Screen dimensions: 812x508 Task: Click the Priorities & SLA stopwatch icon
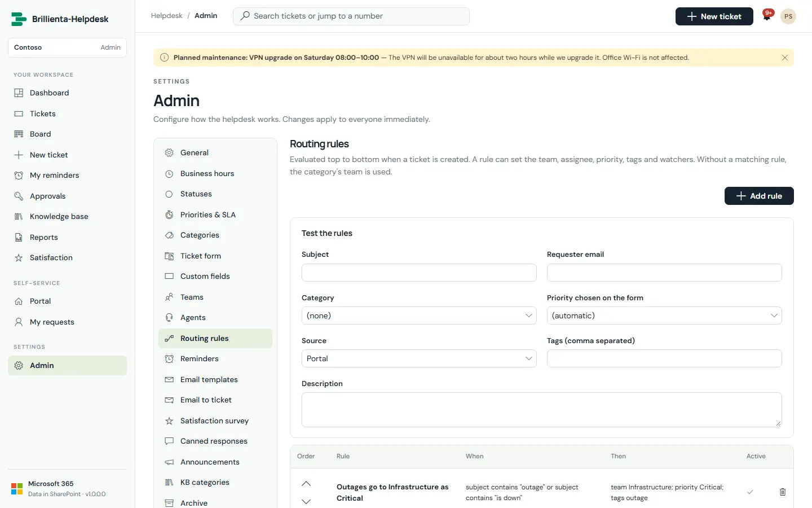169,215
